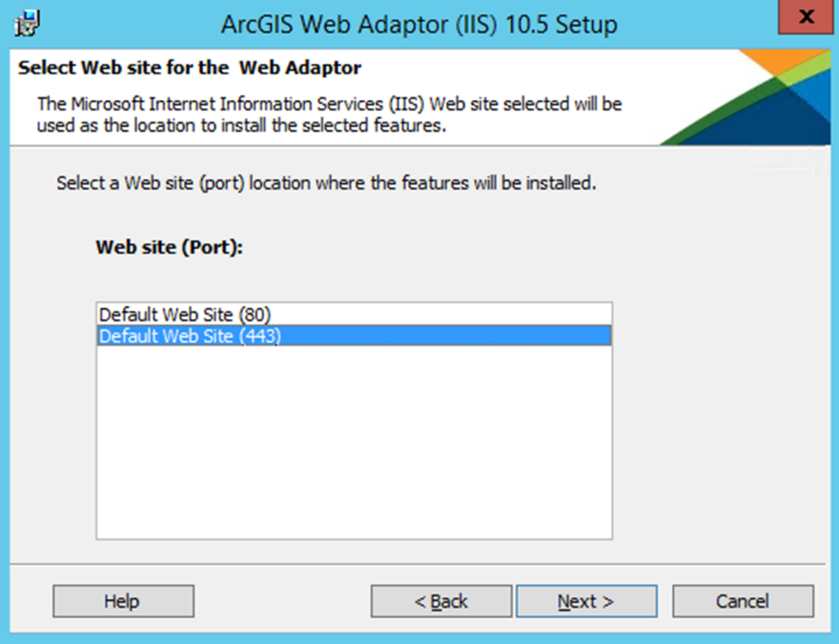The height and width of the screenshot is (644, 839).
Task: Click the heading Select Web site for the Web Adaptor
Action: tap(189, 68)
